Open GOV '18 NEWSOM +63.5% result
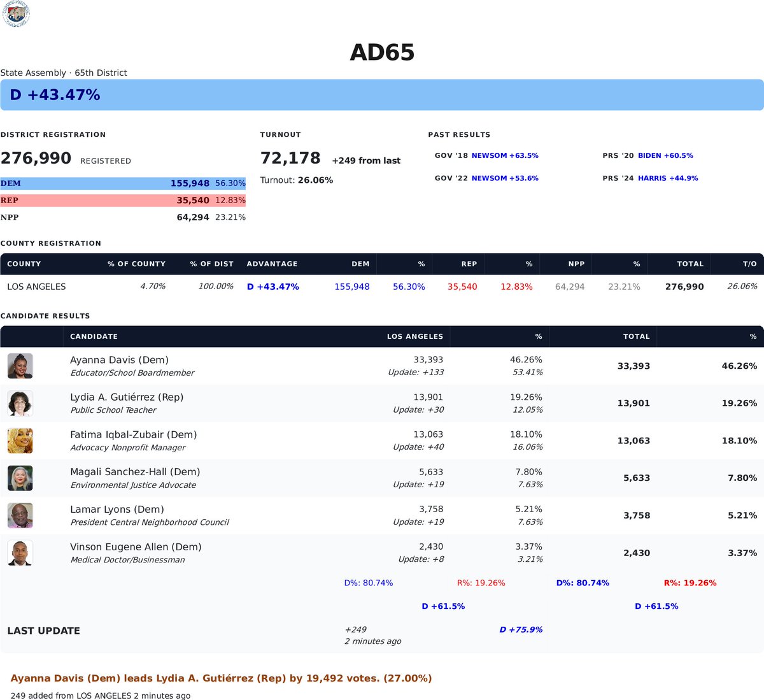764x700 pixels. point(486,155)
